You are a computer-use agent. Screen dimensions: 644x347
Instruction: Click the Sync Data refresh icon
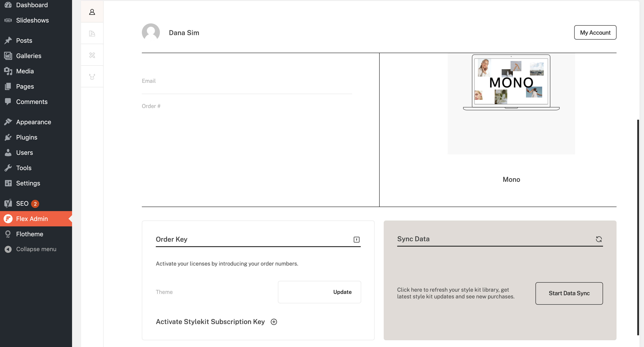tap(599, 239)
